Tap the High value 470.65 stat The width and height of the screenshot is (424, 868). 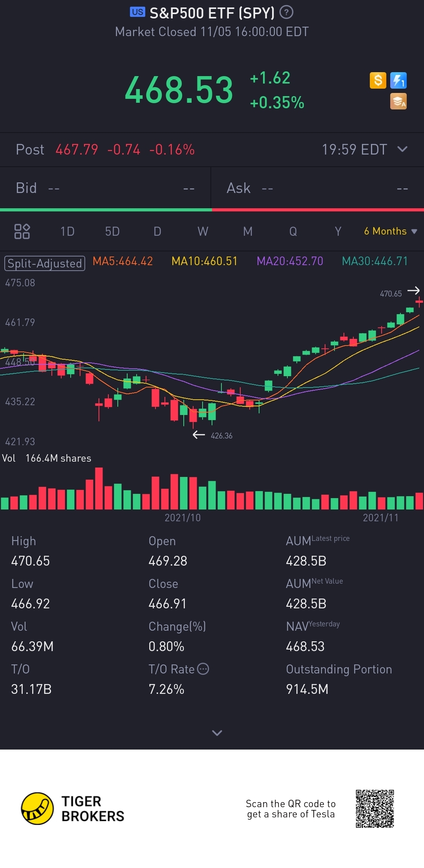[x=31, y=561]
